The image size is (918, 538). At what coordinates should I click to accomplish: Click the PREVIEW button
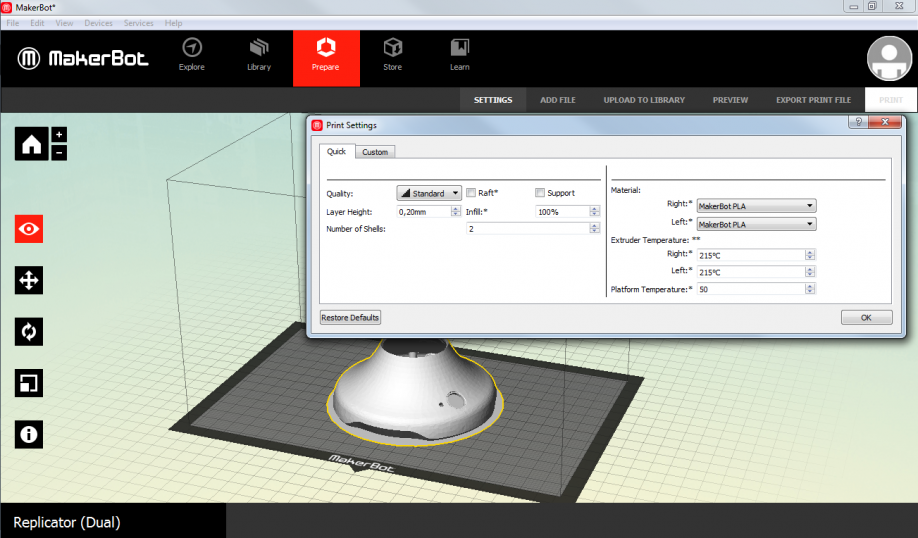pos(730,100)
